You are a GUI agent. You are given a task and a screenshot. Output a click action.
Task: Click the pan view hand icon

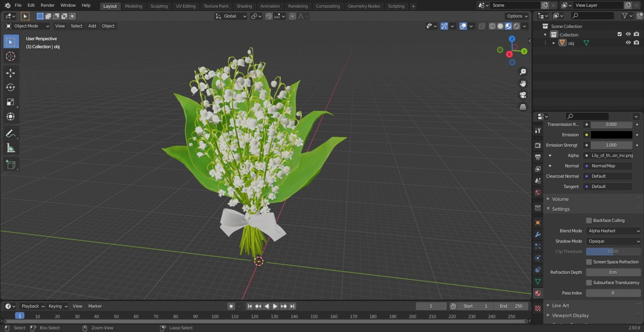point(523,83)
